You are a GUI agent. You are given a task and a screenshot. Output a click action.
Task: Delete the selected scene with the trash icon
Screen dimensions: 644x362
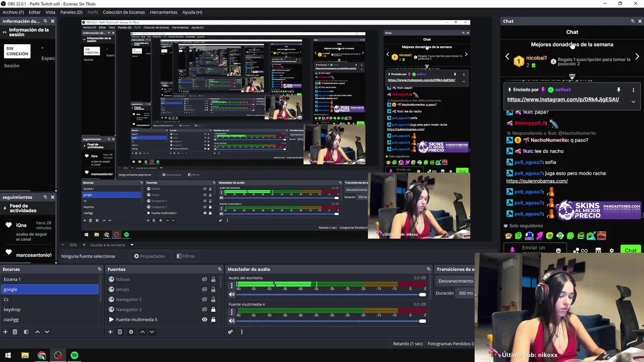click(15, 332)
